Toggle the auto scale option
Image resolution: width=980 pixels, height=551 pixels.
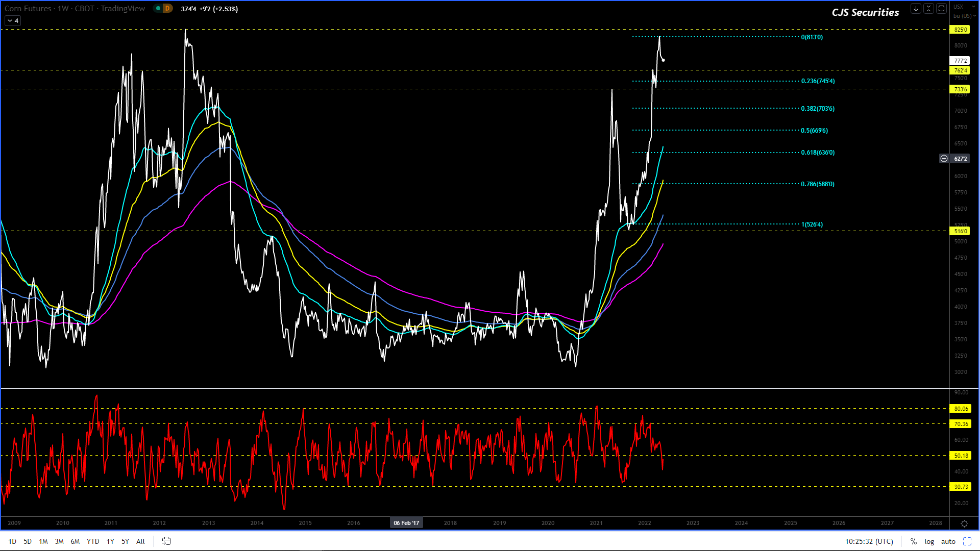pyautogui.click(x=948, y=541)
